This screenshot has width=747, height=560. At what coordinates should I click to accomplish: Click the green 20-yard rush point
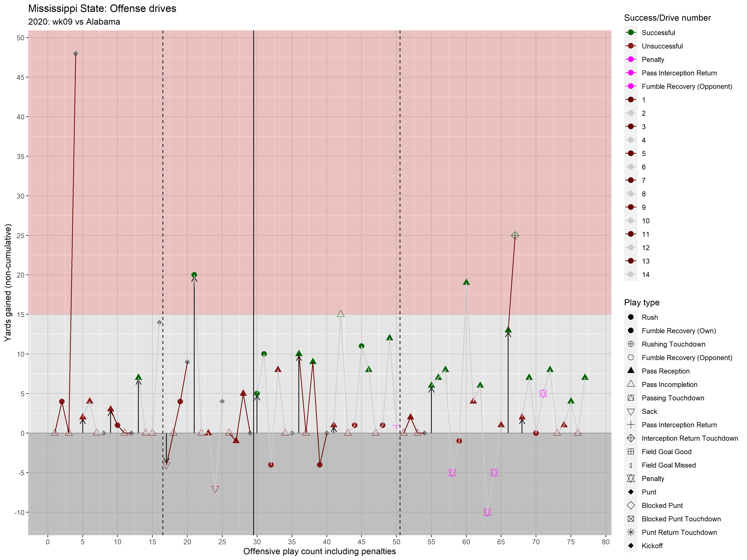tap(194, 275)
